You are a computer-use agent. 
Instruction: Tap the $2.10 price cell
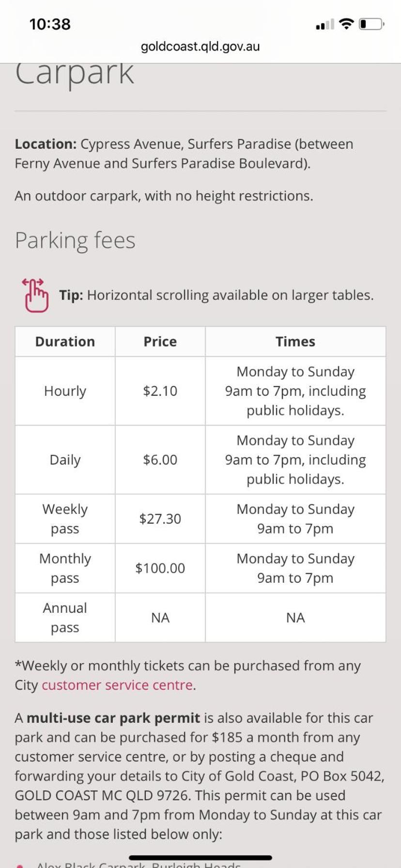(160, 391)
